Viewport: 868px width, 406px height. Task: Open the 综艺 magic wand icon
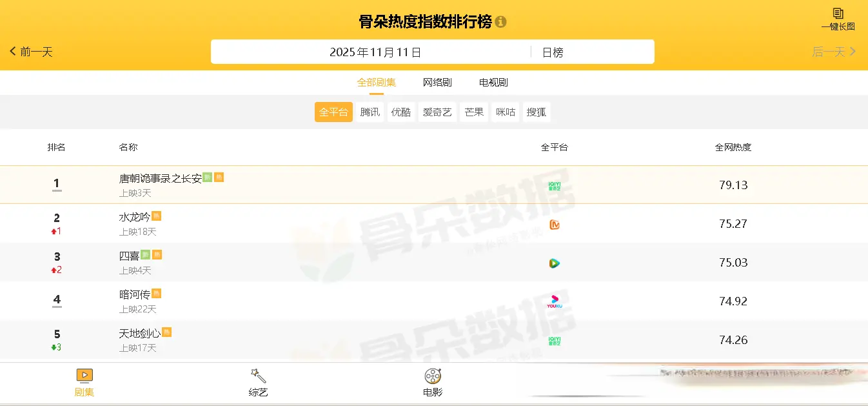(x=258, y=376)
